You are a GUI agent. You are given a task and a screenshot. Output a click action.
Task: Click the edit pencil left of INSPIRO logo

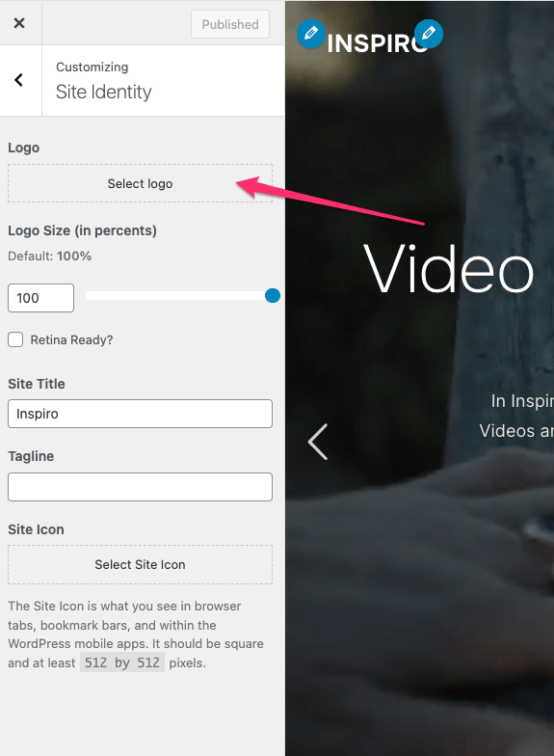[310, 34]
